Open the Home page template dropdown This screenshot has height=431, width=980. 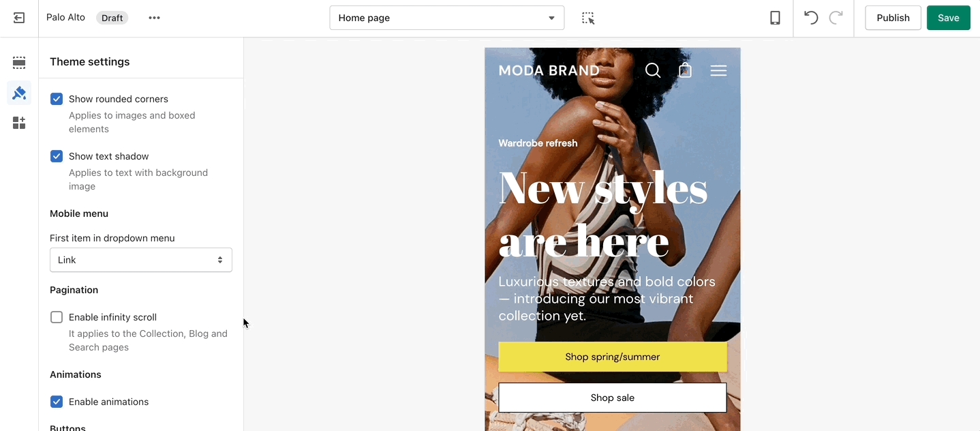point(447,18)
